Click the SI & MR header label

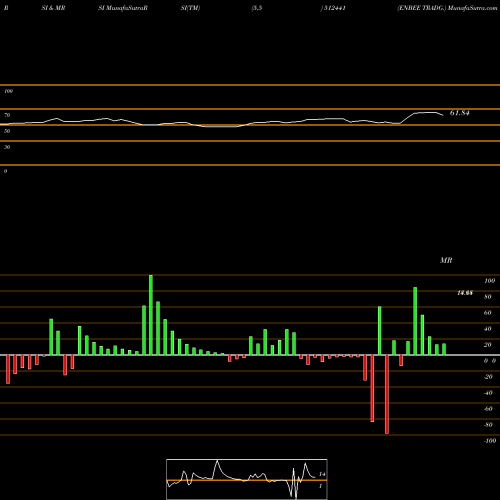point(53,8)
